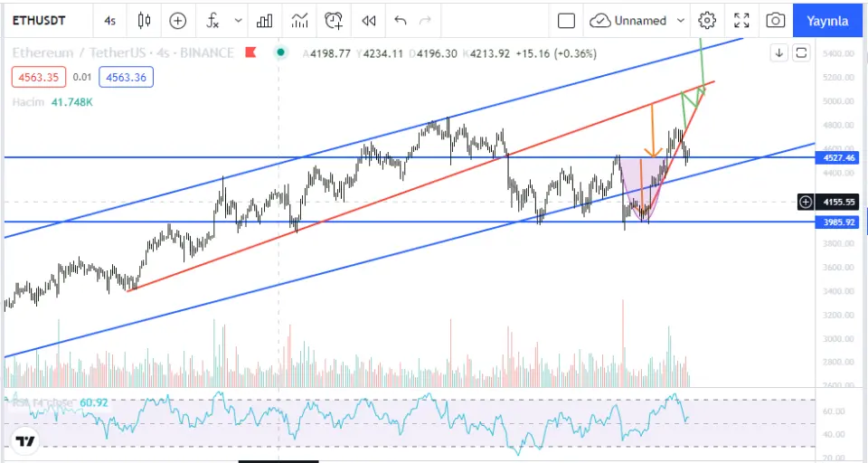Open the candlestick chart style selector
The image size is (868, 463).
[143, 21]
